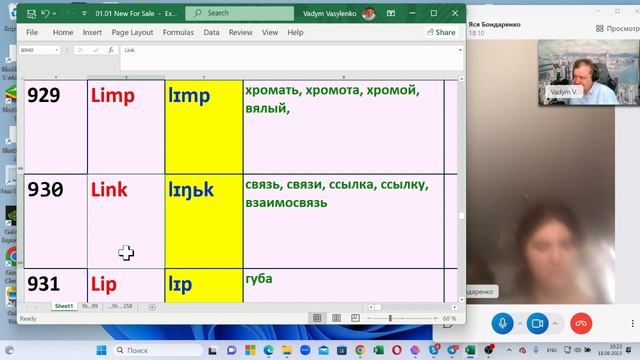The height and width of the screenshot is (360, 640).
Task: Click horizontal scrollbar right arrow in Excel
Action: pos(454,307)
